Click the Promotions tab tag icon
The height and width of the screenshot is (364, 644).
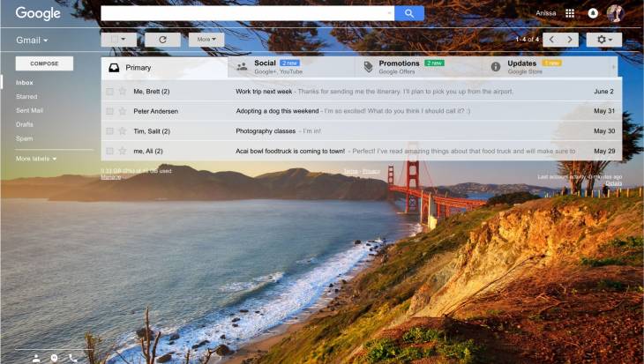click(x=369, y=66)
